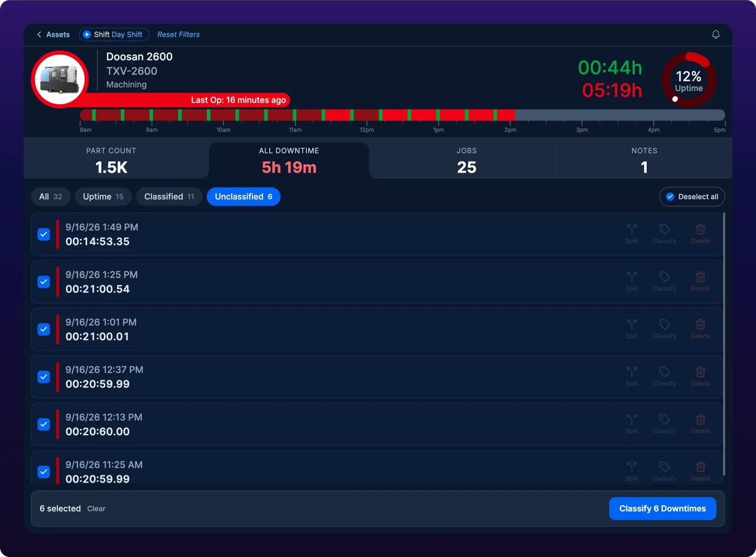Classify the 12:37 PM downtime

(x=664, y=376)
